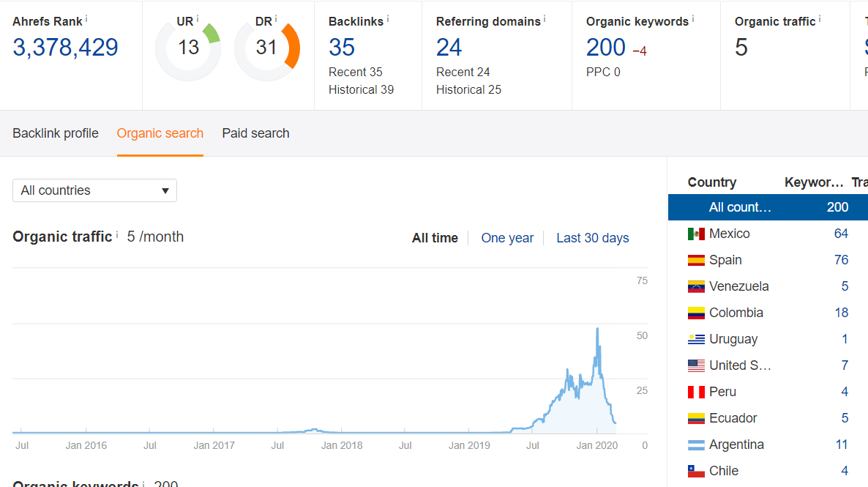Screen dimensions: 868x487
Task: Open the 200 organic keywords link
Action: [605, 48]
